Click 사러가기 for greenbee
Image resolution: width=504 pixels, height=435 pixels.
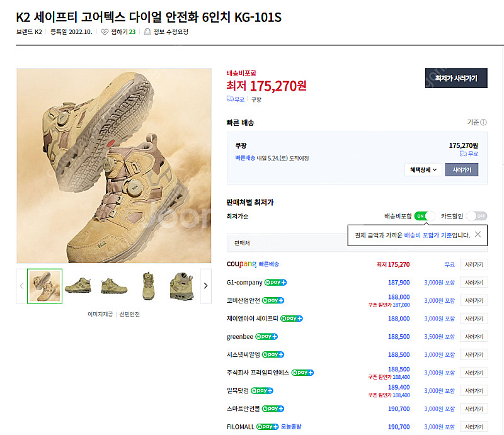474,336
